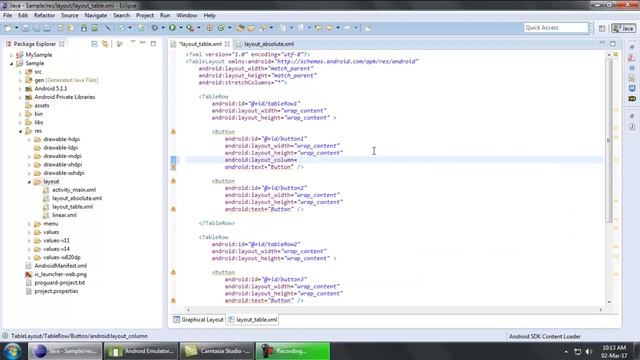Switch to Camtasia Studio taskbar item
640x360 pixels.
tap(216, 351)
